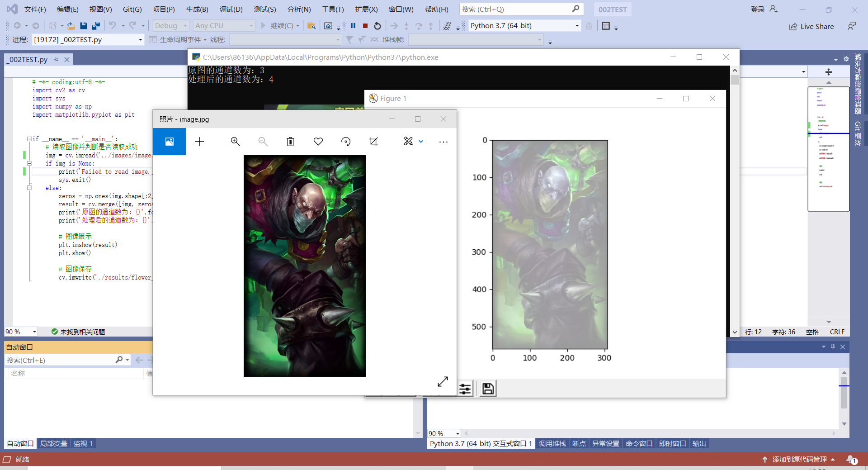Click the no issues found (未找到相关问题) indicator

coord(78,332)
